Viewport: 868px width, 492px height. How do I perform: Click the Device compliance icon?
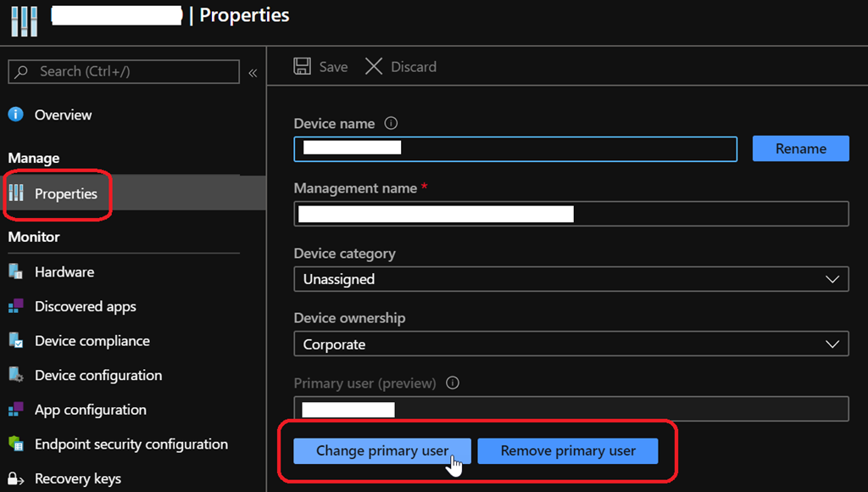pyautogui.click(x=15, y=341)
